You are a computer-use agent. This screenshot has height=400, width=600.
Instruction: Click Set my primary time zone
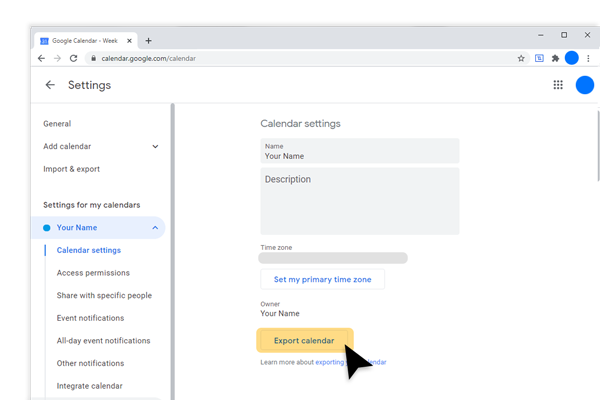point(323,279)
